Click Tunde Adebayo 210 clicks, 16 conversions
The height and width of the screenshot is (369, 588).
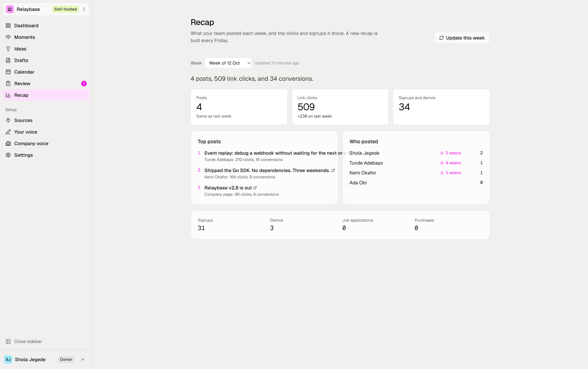click(x=244, y=160)
